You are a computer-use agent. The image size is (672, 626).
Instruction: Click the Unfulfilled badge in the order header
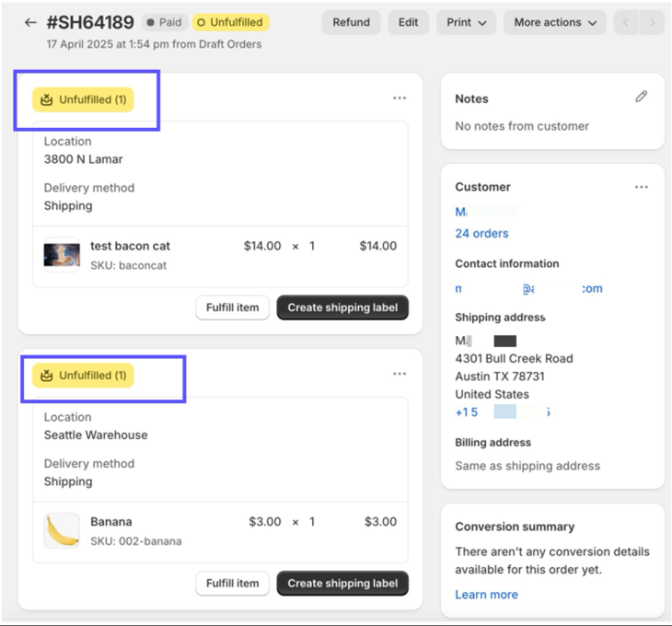(230, 22)
